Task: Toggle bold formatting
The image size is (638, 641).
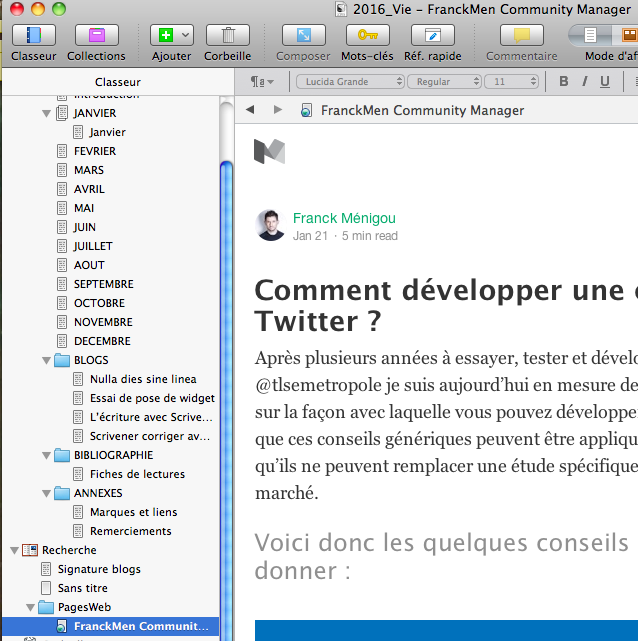Action: tap(563, 81)
